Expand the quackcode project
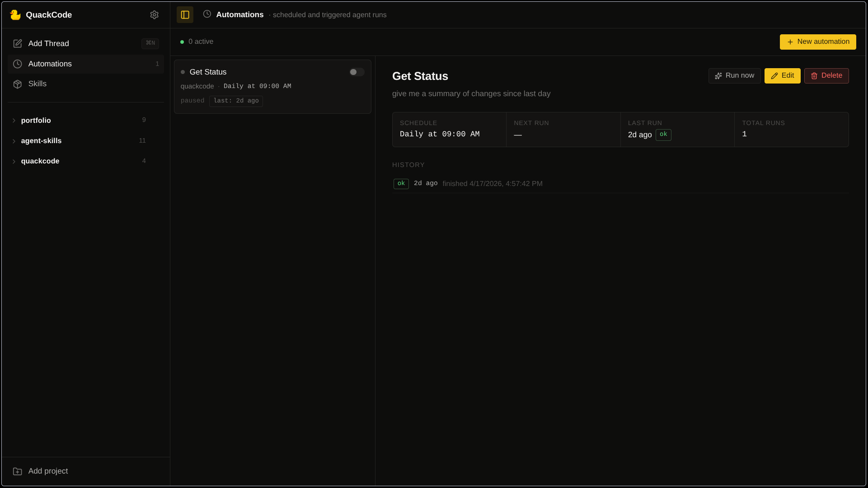868x488 pixels. (14, 161)
